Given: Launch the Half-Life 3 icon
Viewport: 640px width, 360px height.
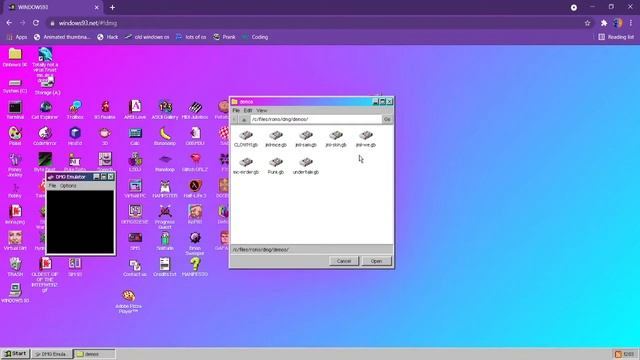Looking at the screenshot, I should point(195,189).
